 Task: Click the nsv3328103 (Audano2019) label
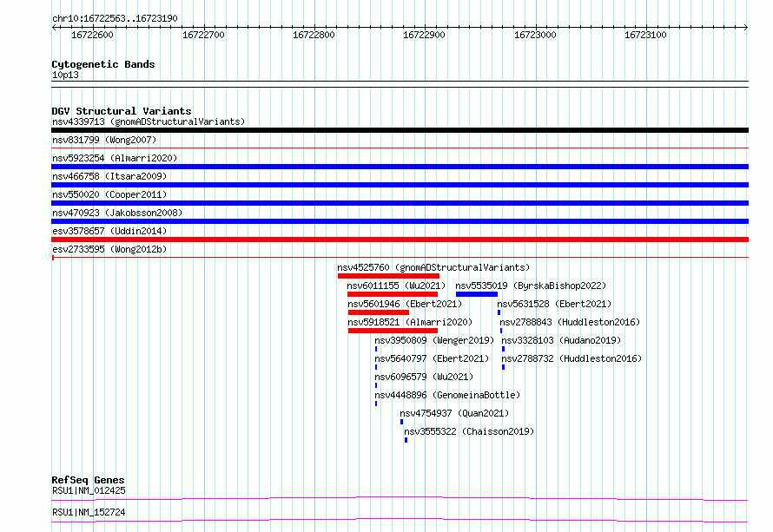(561, 340)
